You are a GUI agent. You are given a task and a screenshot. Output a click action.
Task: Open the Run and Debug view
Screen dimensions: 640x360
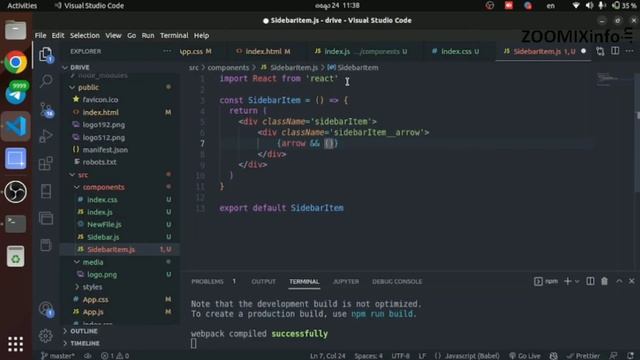coord(46,136)
